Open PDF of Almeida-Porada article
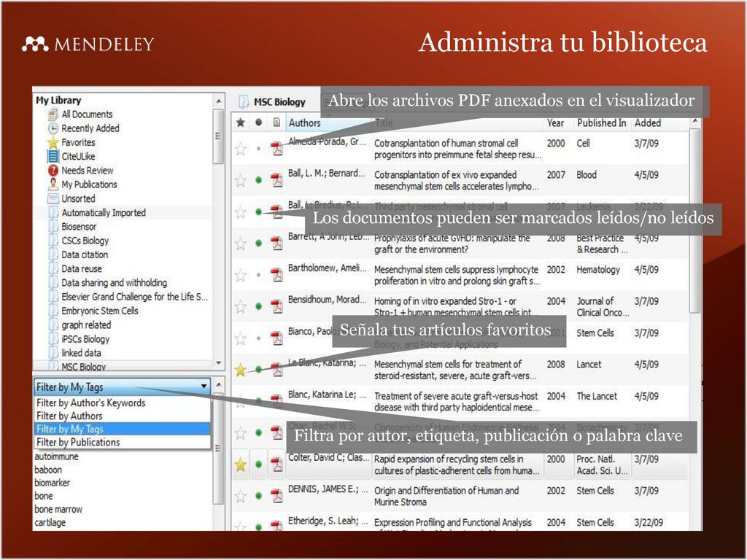 click(276, 148)
